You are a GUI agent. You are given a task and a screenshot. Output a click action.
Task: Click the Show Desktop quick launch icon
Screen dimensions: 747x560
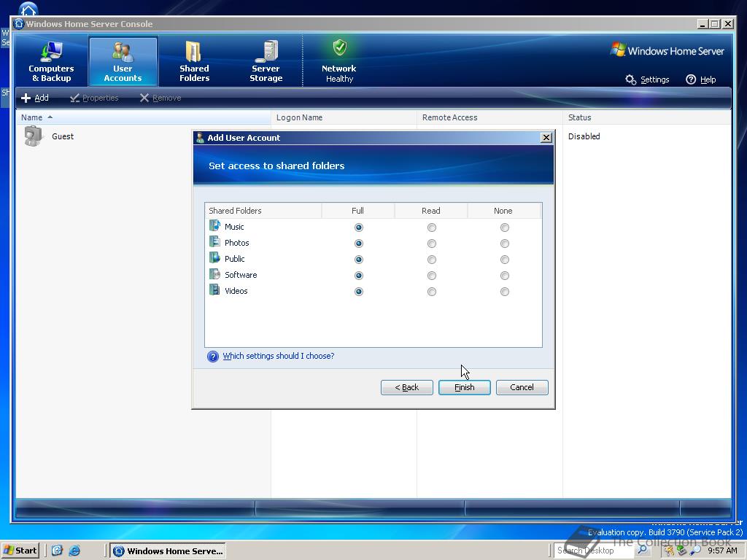coord(57,551)
